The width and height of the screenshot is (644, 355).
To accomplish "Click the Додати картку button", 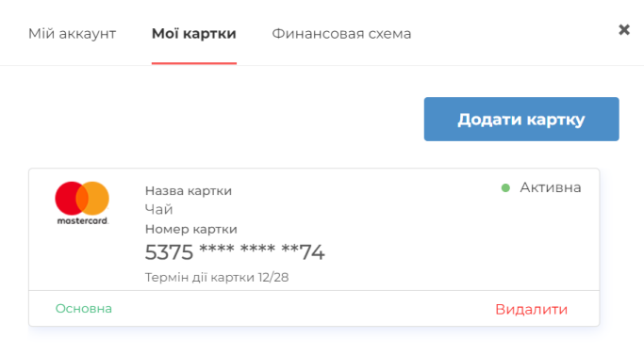I will point(521,119).
